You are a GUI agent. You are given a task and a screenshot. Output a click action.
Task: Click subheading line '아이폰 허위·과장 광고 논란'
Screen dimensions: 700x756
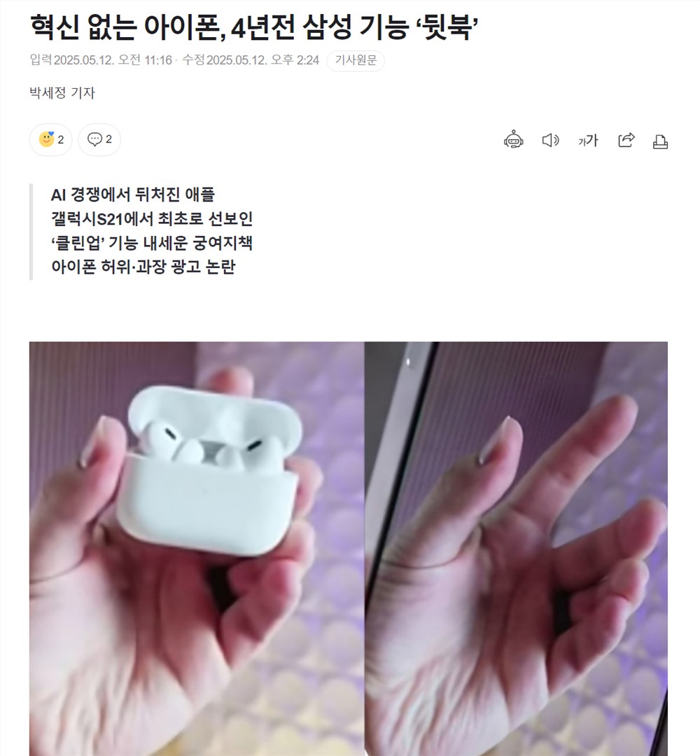point(143,267)
